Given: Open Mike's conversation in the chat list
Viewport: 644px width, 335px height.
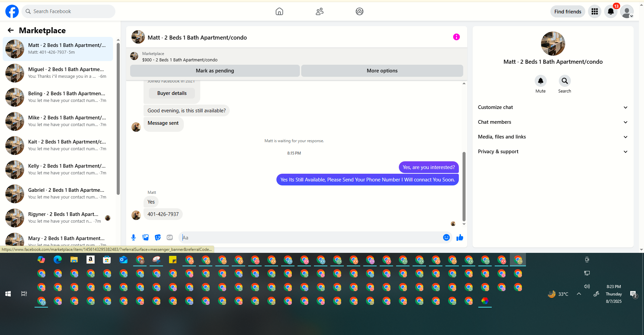Looking at the screenshot, I should [x=58, y=121].
